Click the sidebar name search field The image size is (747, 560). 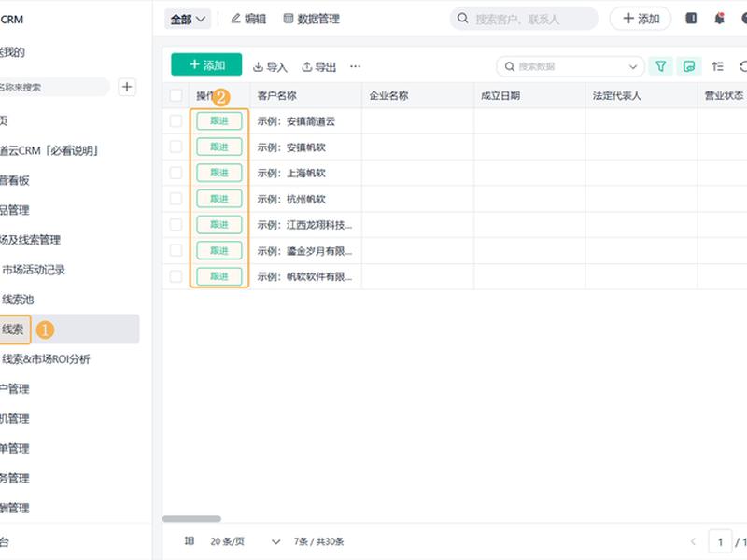pyautogui.click(x=54, y=87)
